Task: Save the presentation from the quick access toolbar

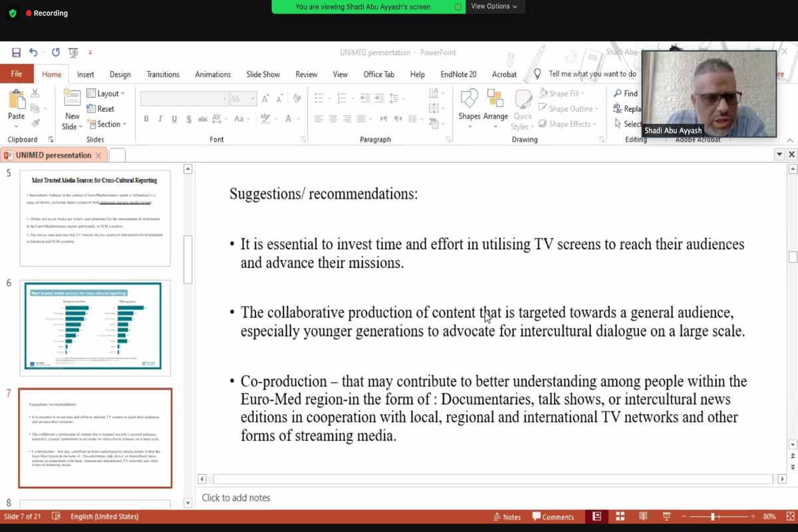Action: click(x=16, y=52)
